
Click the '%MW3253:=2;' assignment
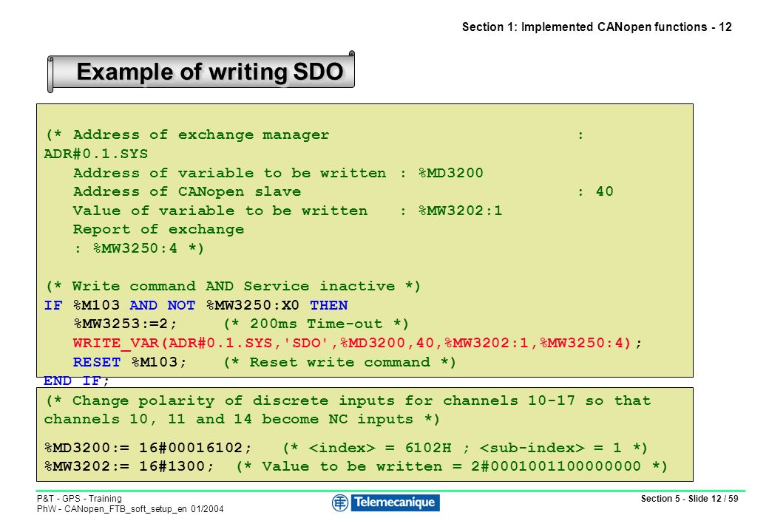click(x=125, y=324)
